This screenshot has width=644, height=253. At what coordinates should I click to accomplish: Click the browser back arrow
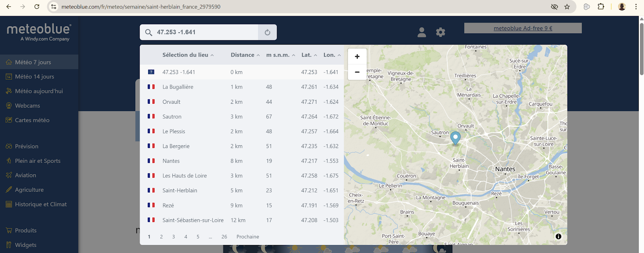(9, 7)
